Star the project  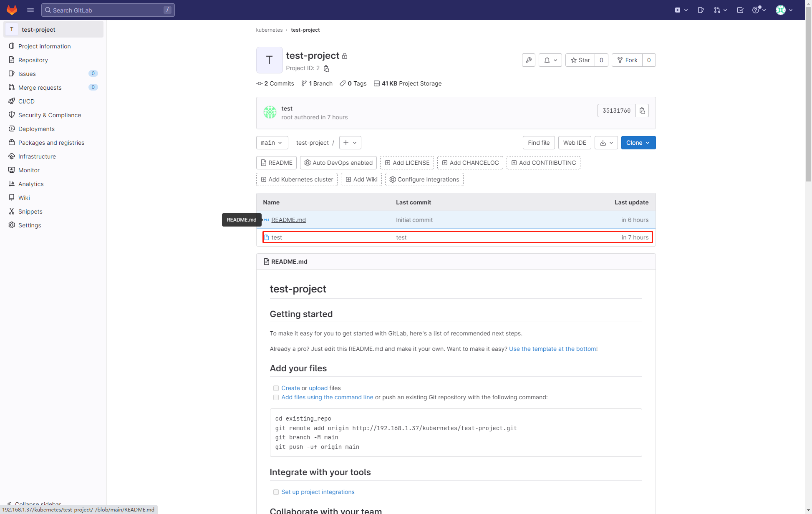(x=580, y=60)
